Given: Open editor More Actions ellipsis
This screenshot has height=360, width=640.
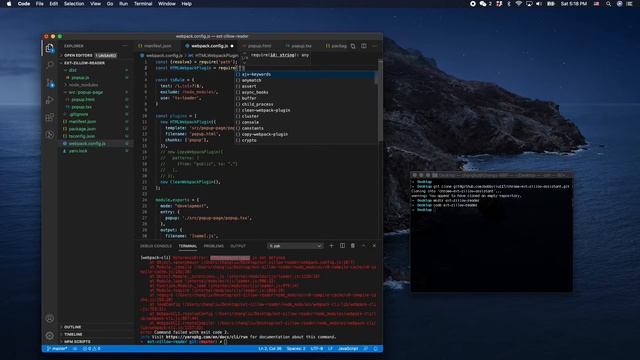Looking at the screenshot, I should (x=374, y=46).
